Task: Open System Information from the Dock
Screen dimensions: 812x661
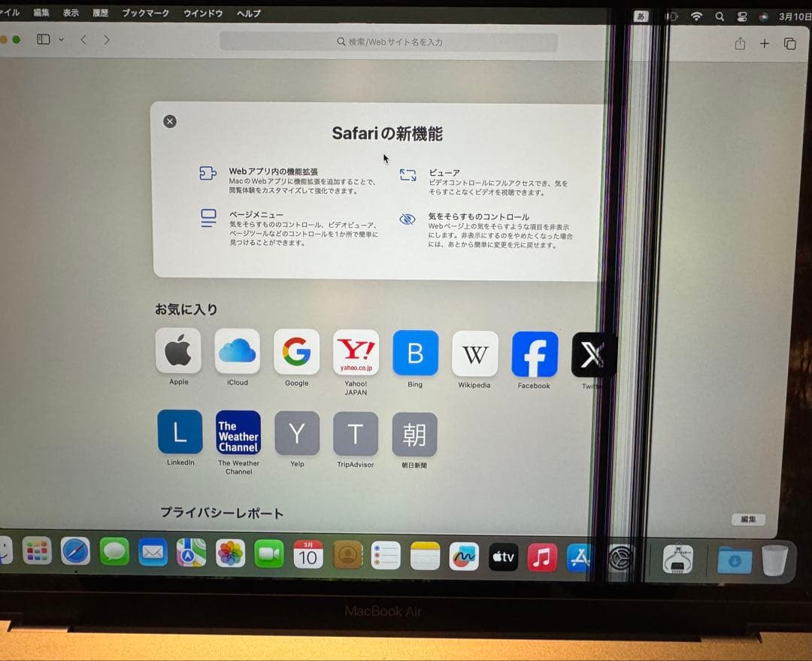Action: 678,559
